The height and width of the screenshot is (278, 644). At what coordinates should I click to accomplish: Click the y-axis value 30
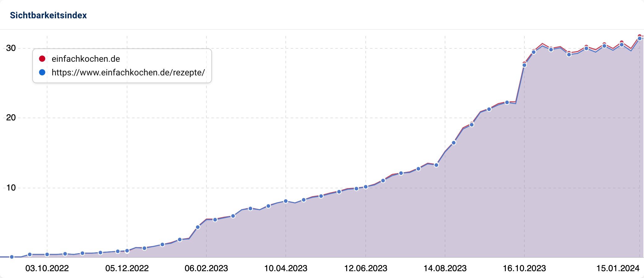[x=11, y=48]
